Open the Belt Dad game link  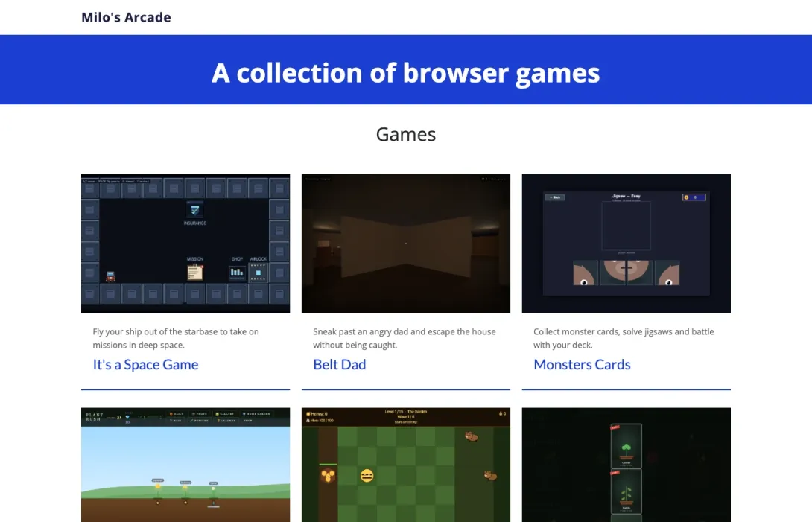coord(339,365)
